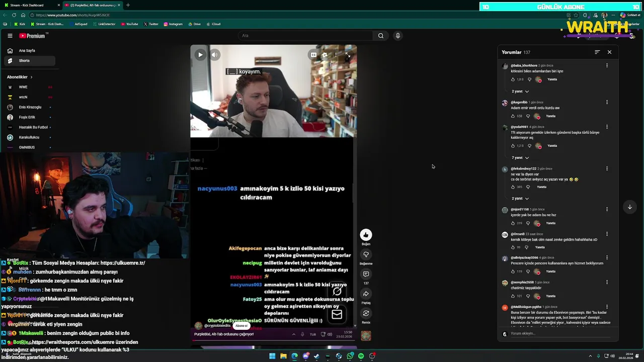Open Ana Sayfa in the sidebar
Image resolution: width=644 pixels, height=362 pixels.
[28, 51]
